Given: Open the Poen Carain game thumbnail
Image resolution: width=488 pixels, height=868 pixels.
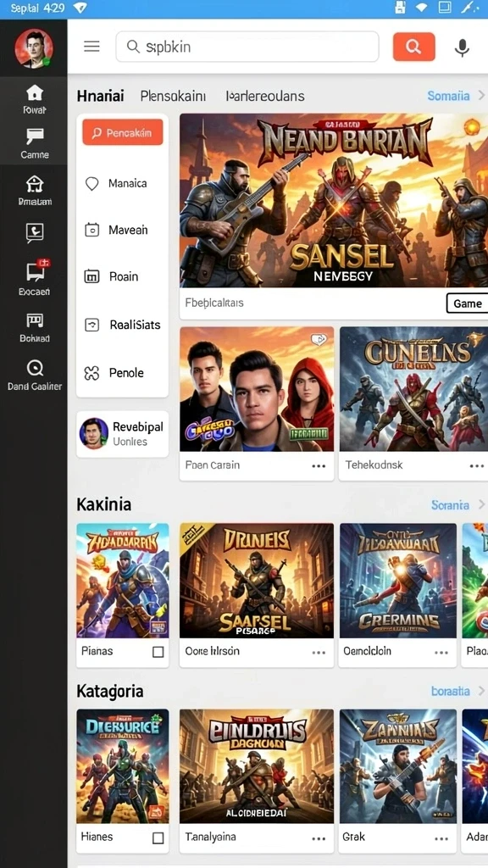Looking at the screenshot, I should 257,389.
